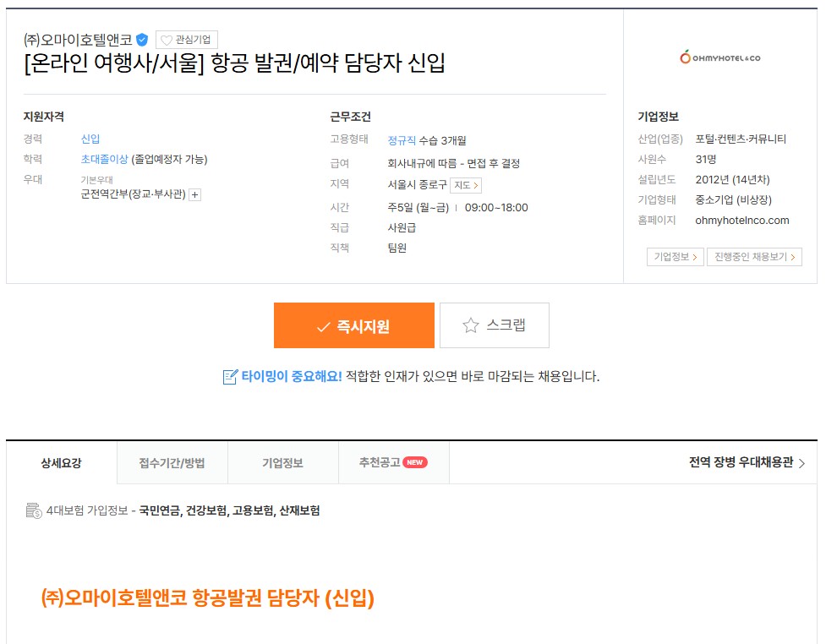826x644 pixels.
Task: Click the 중소기업 (비상장) company type text
Action: pyautogui.click(x=733, y=200)
